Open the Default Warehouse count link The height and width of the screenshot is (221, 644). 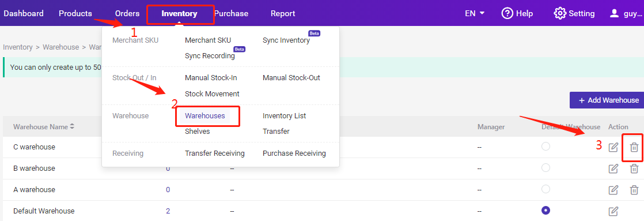168,211
